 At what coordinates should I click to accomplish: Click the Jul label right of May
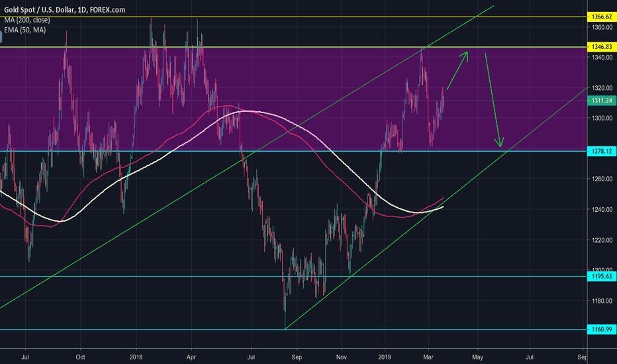coord(530,357)
